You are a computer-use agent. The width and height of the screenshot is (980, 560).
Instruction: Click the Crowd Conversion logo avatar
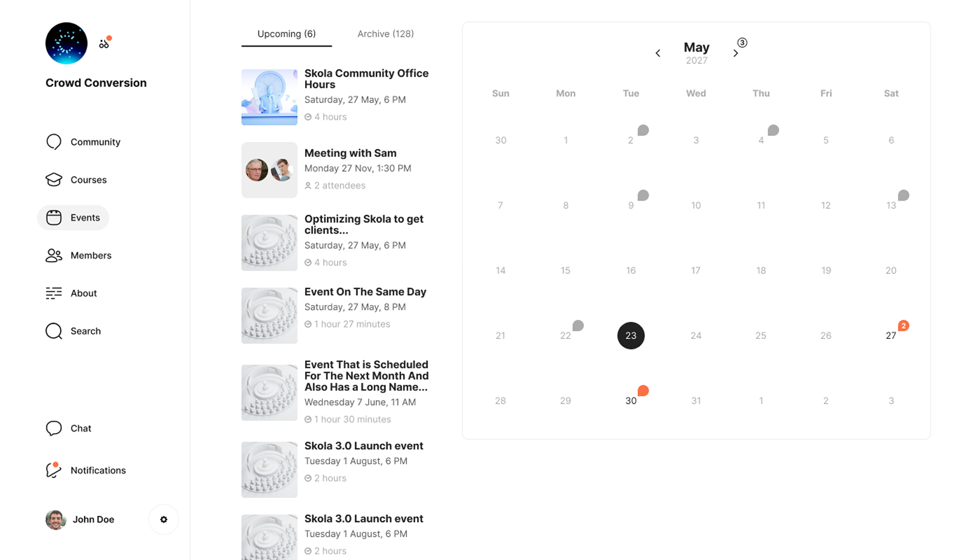(x=66, y=44)
